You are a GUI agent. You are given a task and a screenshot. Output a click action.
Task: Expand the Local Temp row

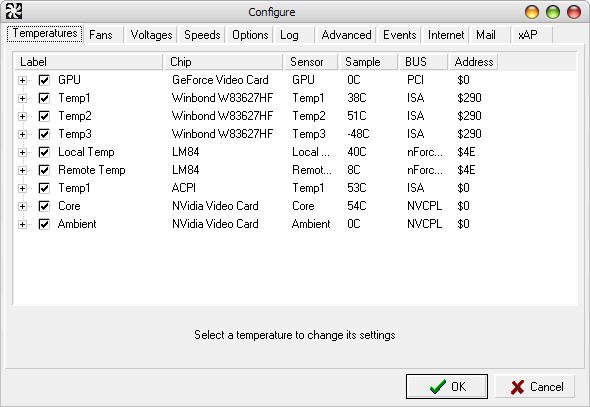[22, 153]
